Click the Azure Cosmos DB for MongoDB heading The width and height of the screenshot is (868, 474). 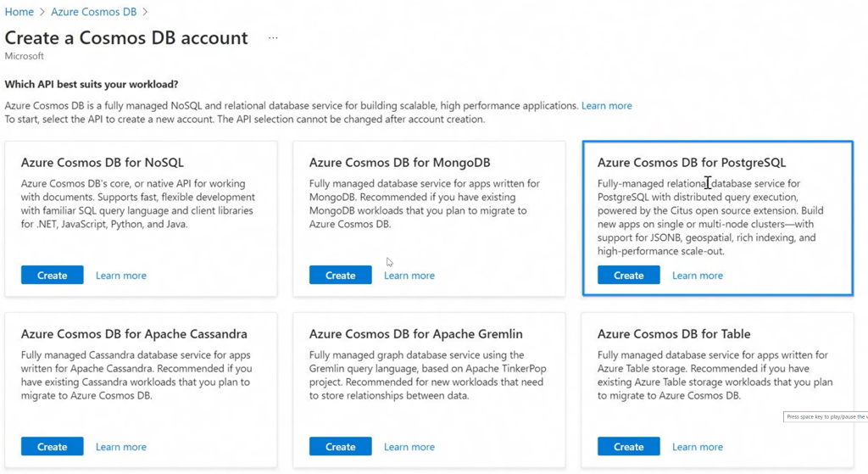coord(399,163)
